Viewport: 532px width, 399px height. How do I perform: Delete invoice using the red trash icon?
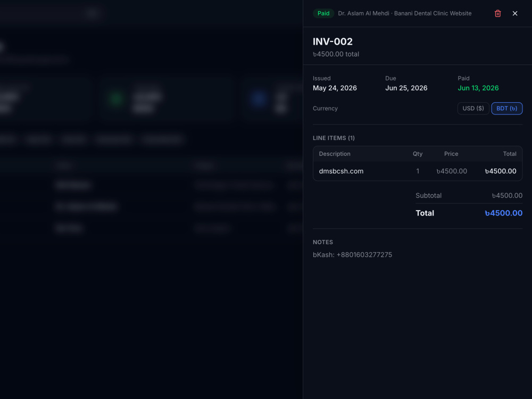[x=498, y=13]
